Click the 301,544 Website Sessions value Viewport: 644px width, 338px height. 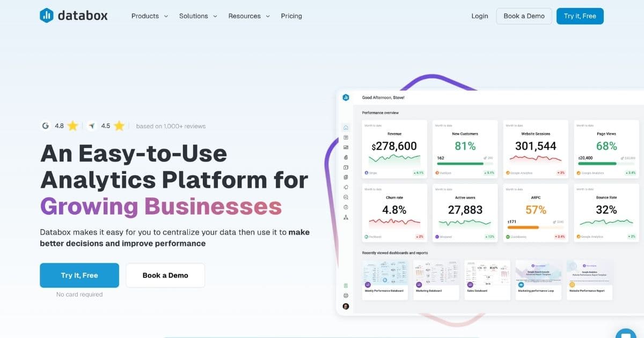tap(536, 146)
